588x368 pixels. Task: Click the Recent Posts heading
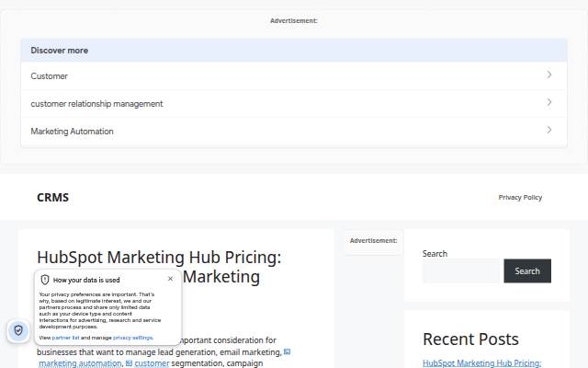(470, 339)
